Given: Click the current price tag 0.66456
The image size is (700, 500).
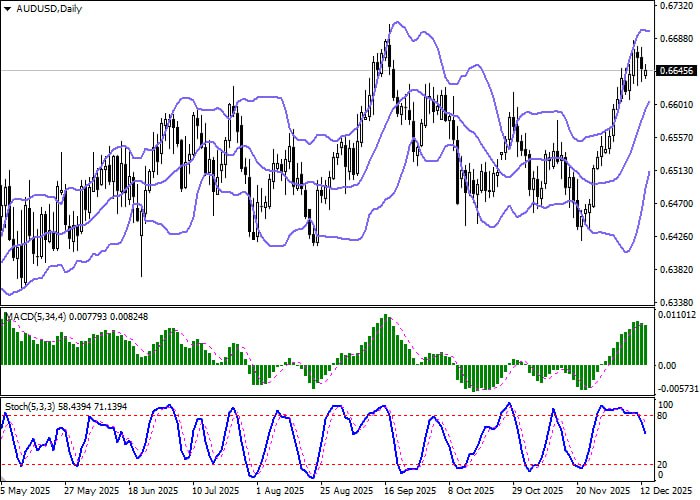Looking at the screenshot, I should [x=679, y=71].
